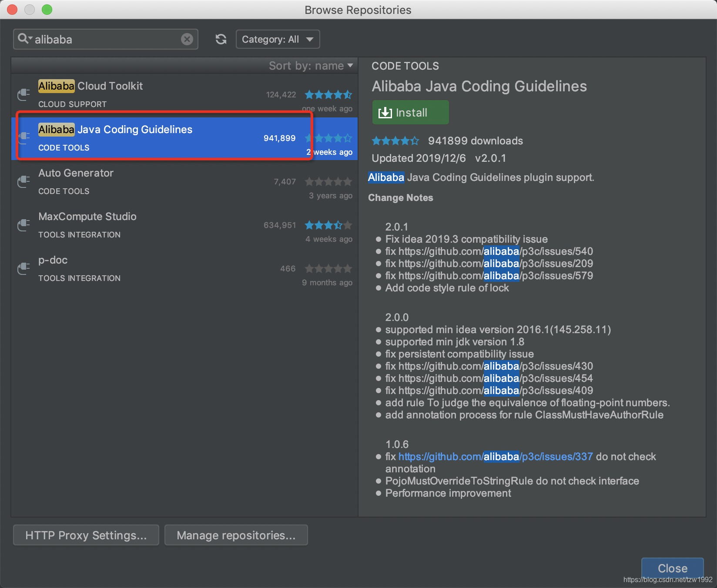Click the macOS yellow minimize window button
717x588 pixels.
coord(30,10)
